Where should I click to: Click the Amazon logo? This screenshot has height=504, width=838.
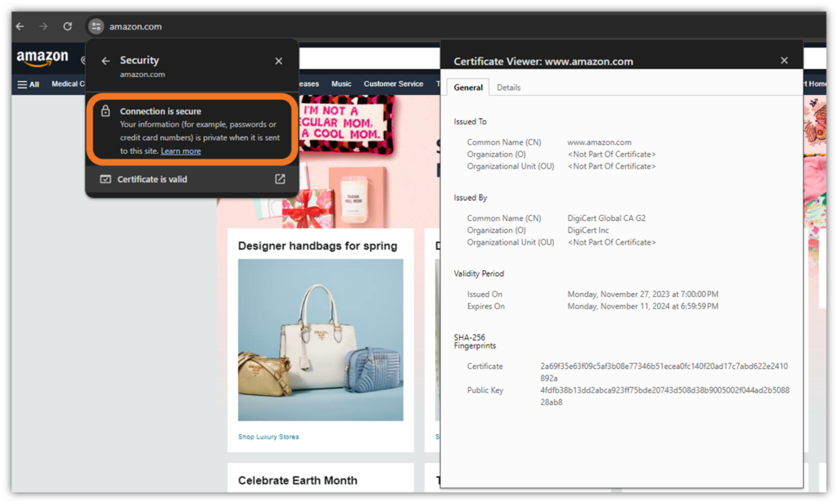(x=43, y=58)
